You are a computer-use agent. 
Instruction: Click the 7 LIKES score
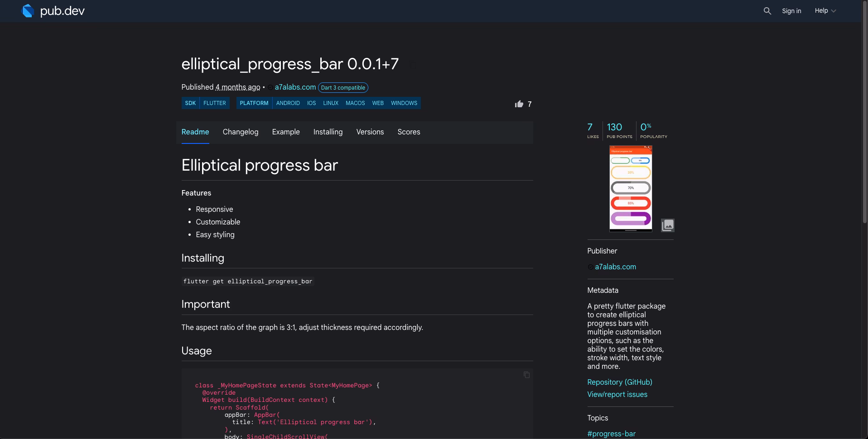(593, 130)
